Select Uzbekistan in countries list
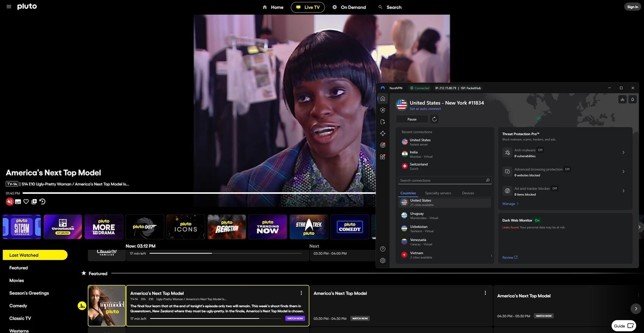Viewport: 644px width, 333px height. coord(445,229)
